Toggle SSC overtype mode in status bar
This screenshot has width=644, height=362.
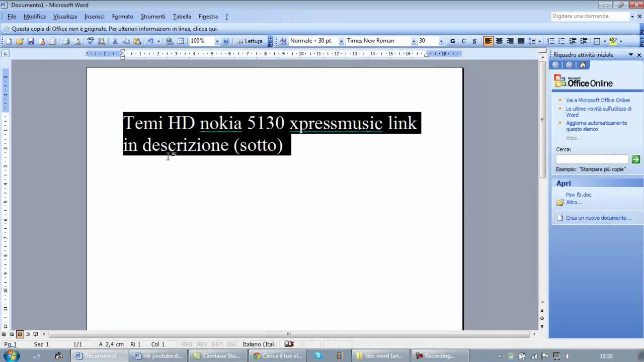[232, 344]
